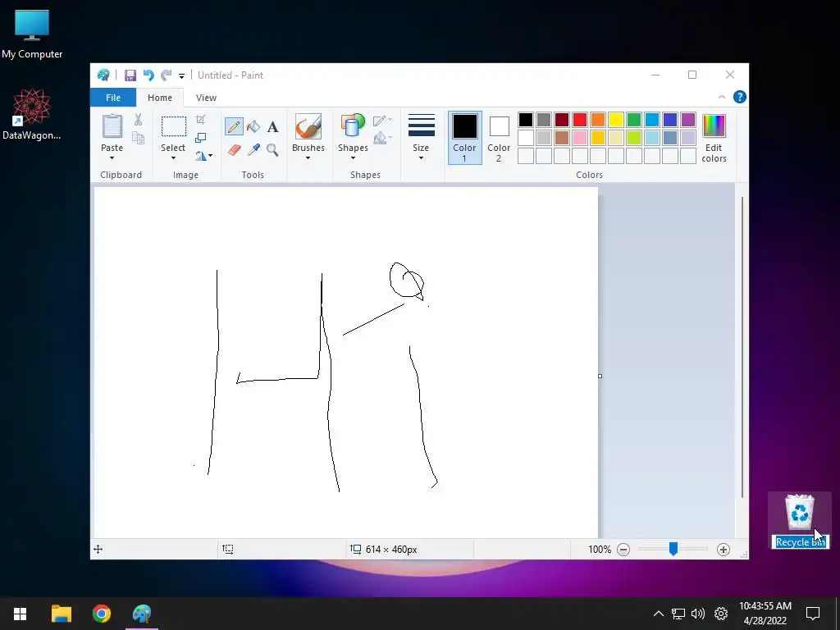Show hidden tray icons chevron
The width and height of the screenshot is (840, 630).
coord(659,614)
